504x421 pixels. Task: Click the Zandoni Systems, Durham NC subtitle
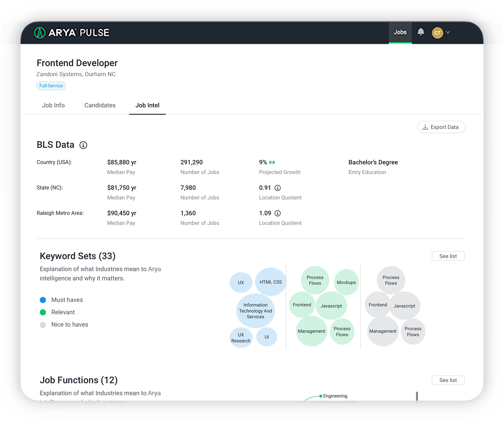(76, 74)
